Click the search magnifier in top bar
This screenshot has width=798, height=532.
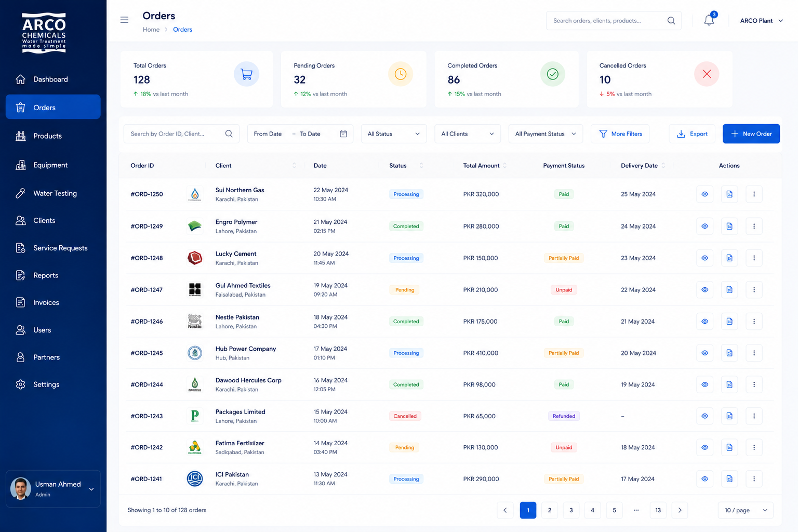[x=671, y=21]
